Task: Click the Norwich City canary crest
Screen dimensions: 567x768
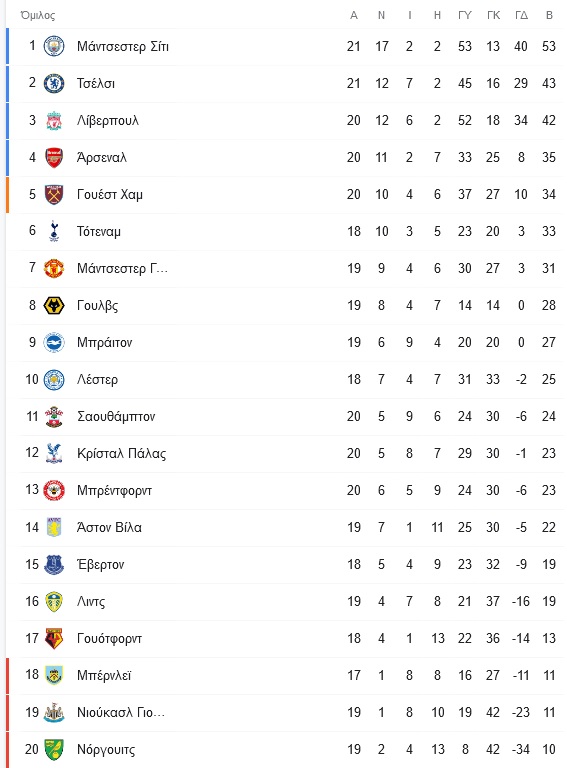Action: (54, 749)
